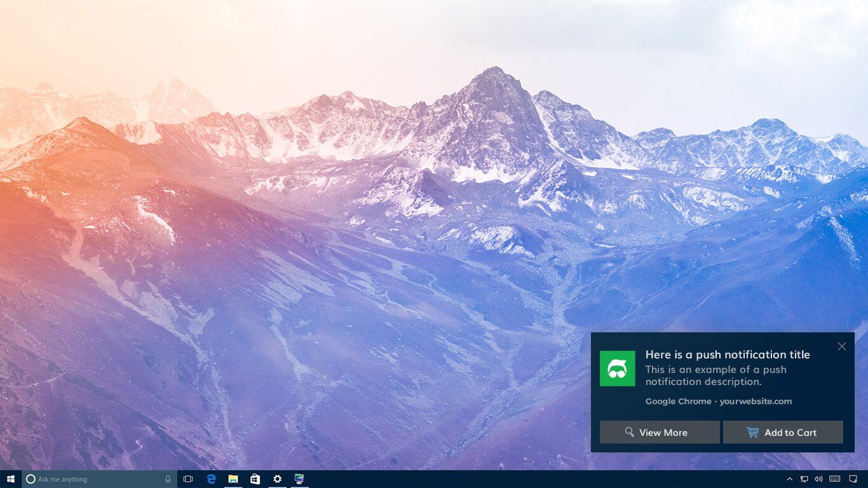This screenshot has height=488, width=868.
Task: Click the Add to Cart button
Action: (783, 432)
